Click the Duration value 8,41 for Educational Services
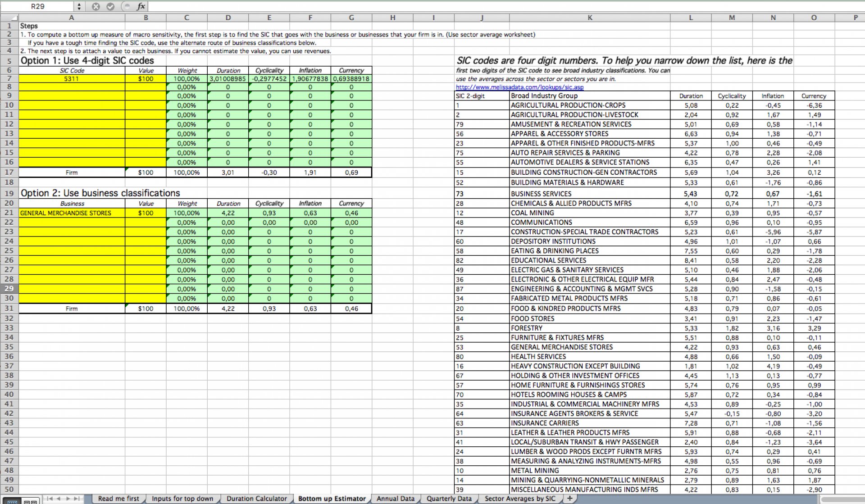Screen dimensions: 865x504 pos(691,260)
